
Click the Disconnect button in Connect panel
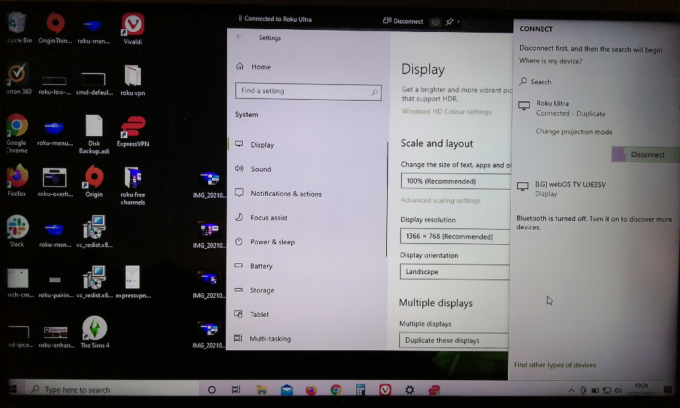(x=645, y=155)
